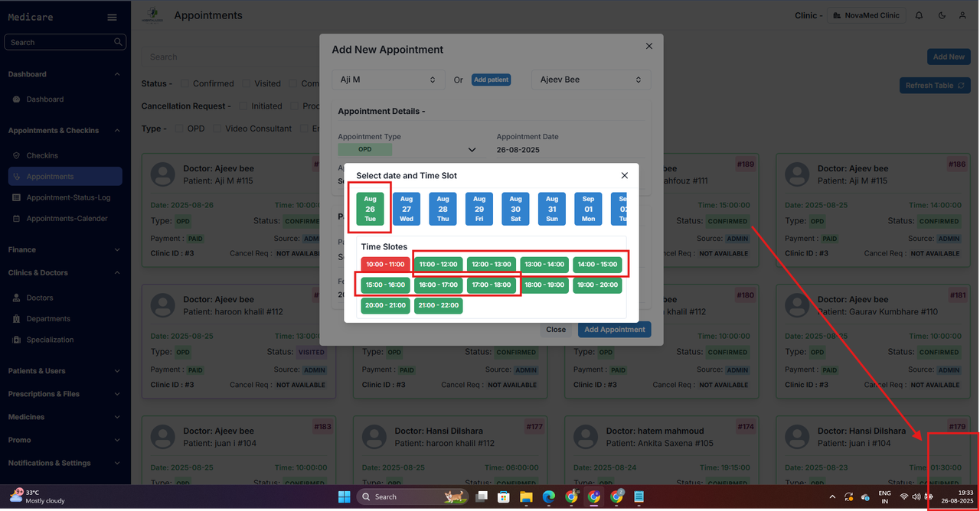
Task: Click the volume speaker tray icon
Action: click(916, 496)
